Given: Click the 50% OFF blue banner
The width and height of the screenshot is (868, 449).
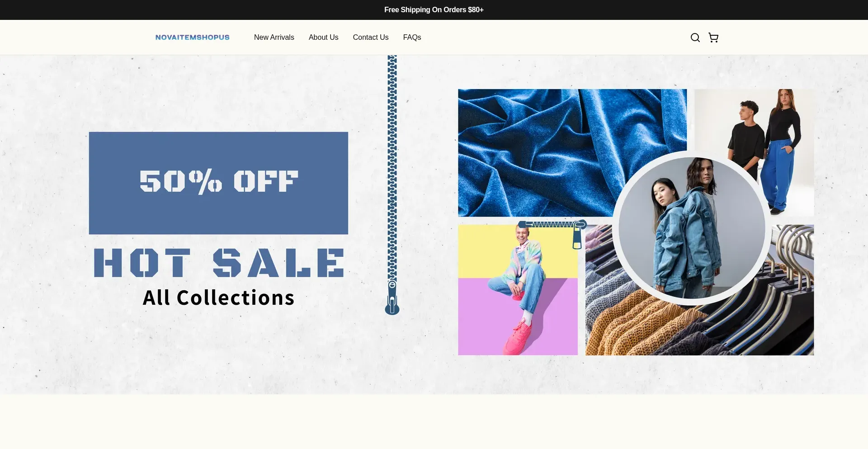Looking at the screenshot, I should pyautogui.click(x=218, y=183).
